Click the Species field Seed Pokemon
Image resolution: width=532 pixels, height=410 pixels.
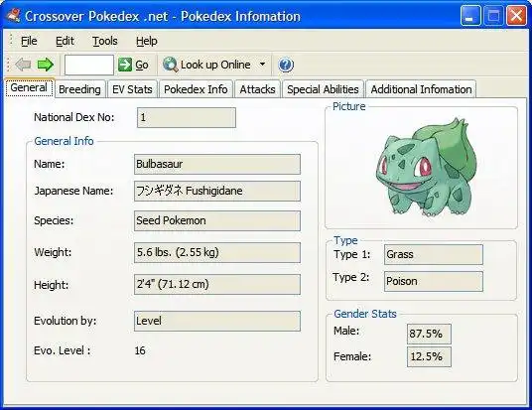[x=217, y=220]
